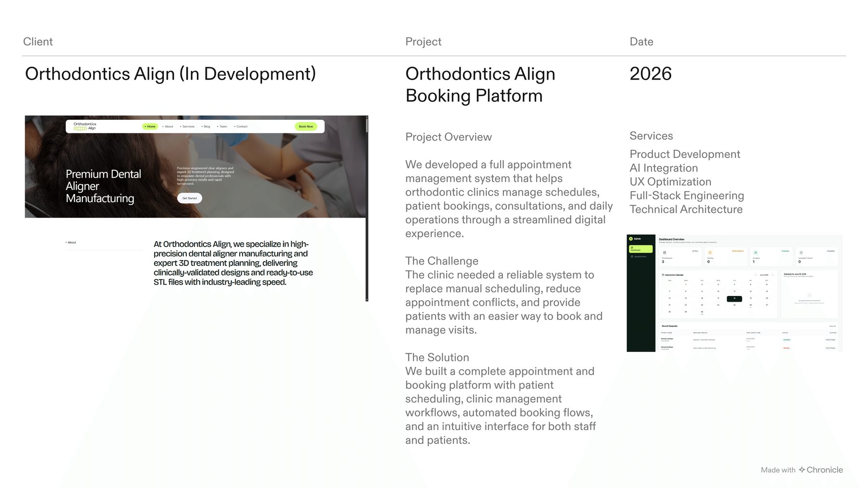868x488 pixels.
Task: Open Appointments in the admin sidebar
Action: pos(639,256)
